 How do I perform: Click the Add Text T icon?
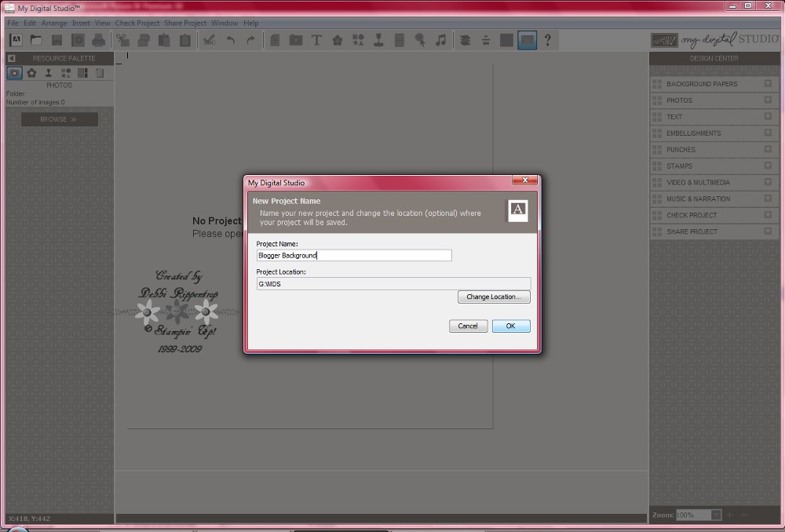(316, 40)
